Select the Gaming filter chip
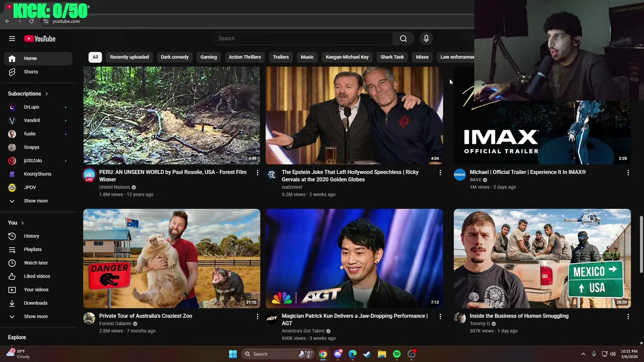The height and width of the screenshot is (362, 644). click(208, 57)
